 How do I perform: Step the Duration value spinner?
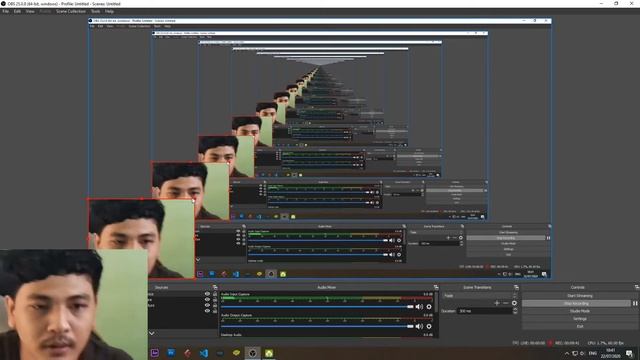point(515,311)
